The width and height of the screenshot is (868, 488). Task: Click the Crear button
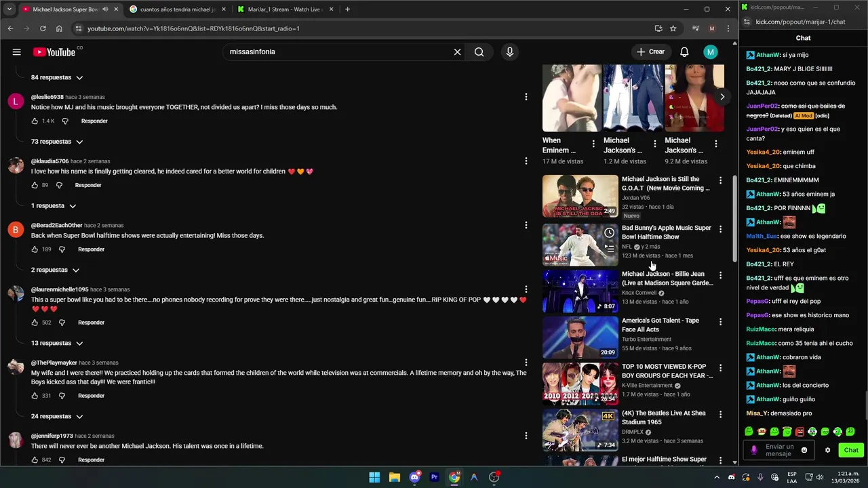pos(650,52)
